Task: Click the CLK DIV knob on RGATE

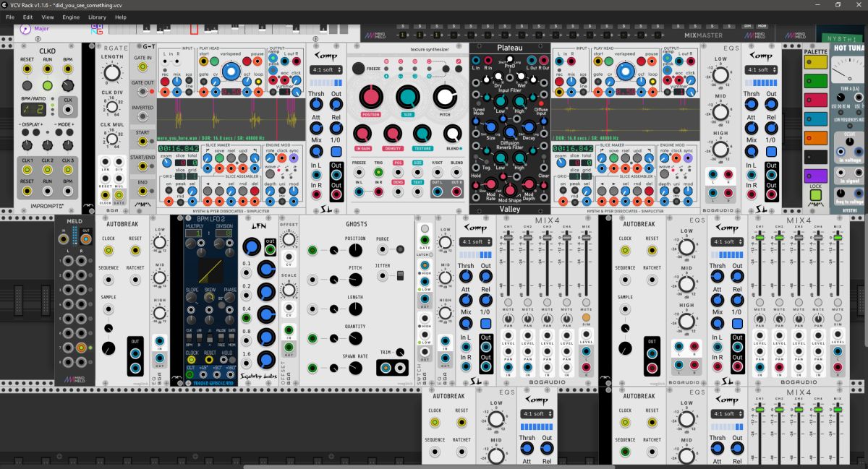Action: [x=112, y=106]
